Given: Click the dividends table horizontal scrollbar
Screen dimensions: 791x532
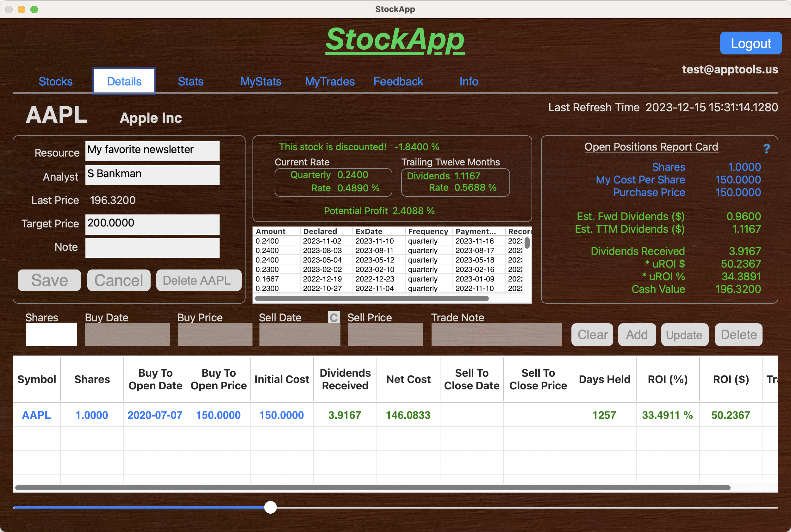Looking at the screenshot, I should (372, 299).
